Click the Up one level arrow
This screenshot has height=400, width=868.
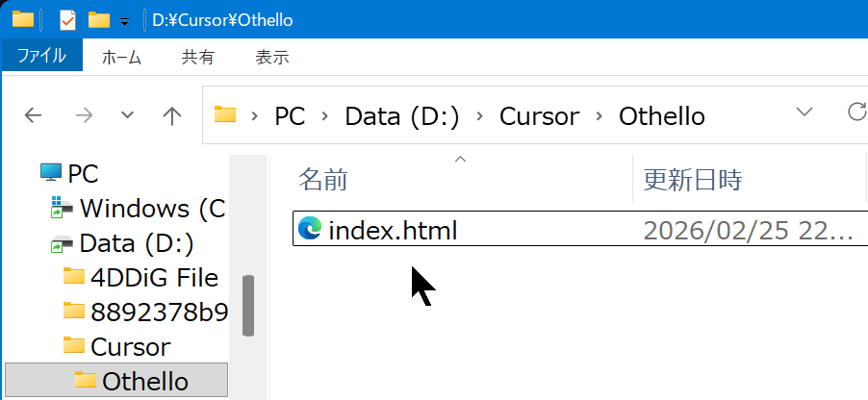(x=172, y=116)
